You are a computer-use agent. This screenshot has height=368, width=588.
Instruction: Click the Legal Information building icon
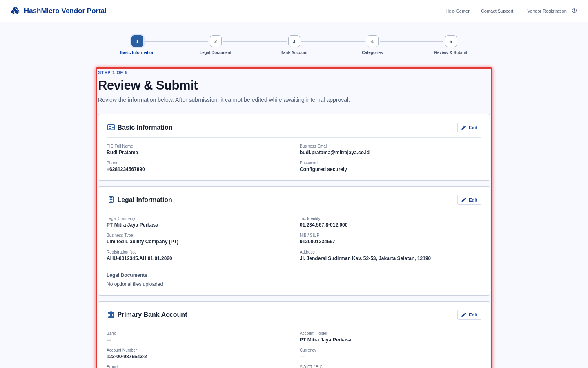tap(111, 200)
